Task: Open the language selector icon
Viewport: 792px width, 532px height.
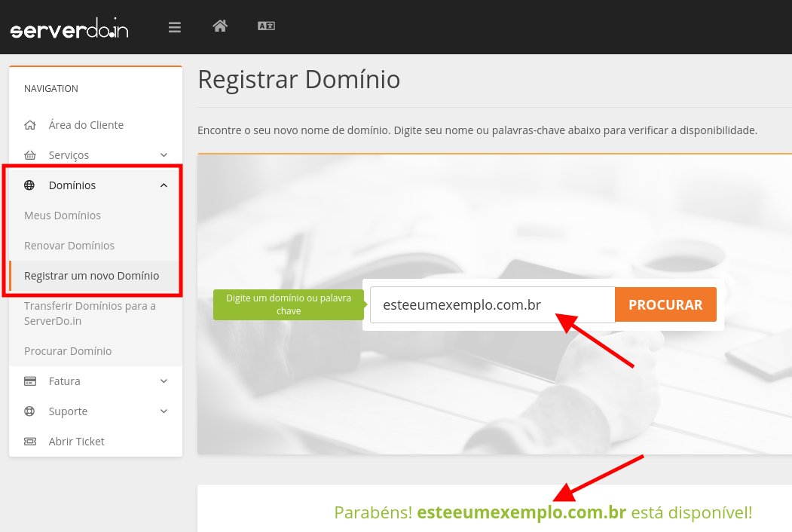Action: 266,26
